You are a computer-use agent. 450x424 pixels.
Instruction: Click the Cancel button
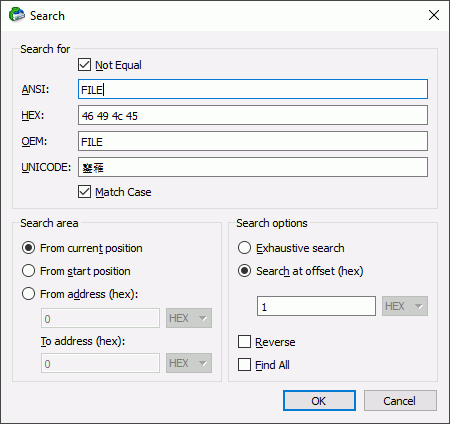point(400,400)
